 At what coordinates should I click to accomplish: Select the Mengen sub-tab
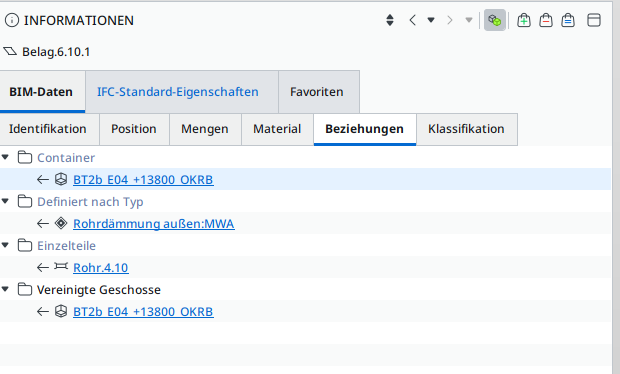(x=205, y=129)
